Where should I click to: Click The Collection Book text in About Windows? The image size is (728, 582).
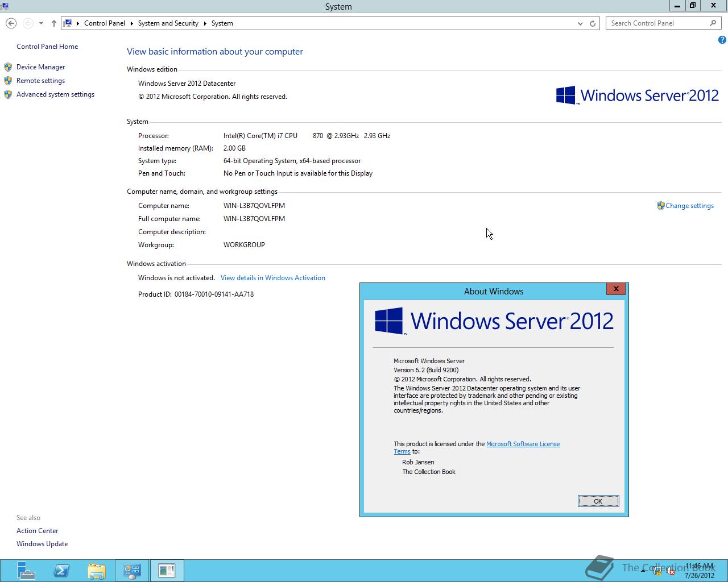tap(429, 472)
